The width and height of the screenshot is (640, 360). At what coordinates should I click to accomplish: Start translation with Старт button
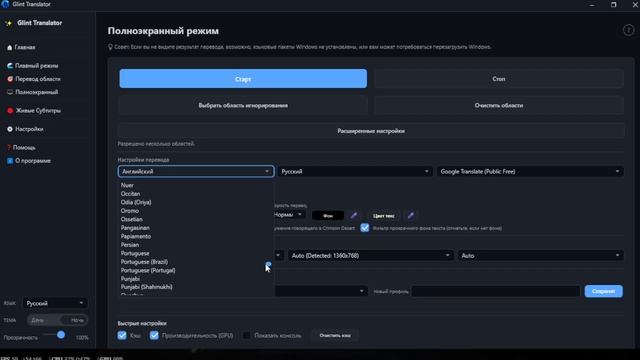click(x=243, y=78)
